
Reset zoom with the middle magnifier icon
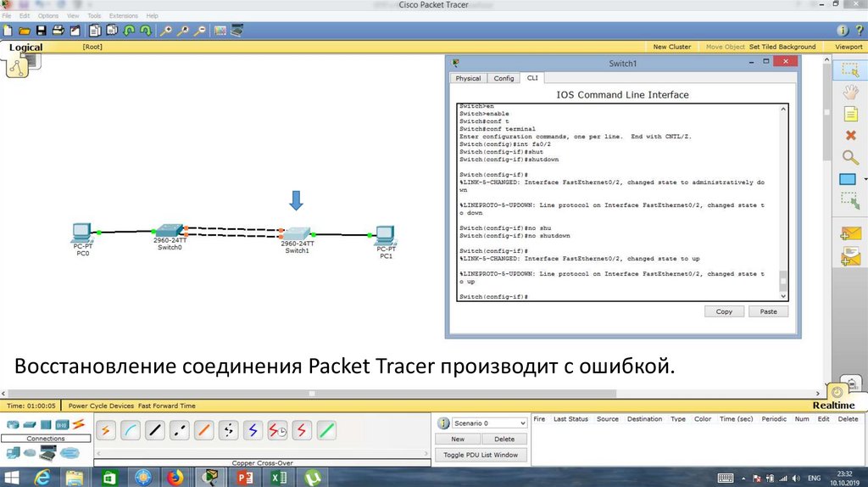point(183,31)
